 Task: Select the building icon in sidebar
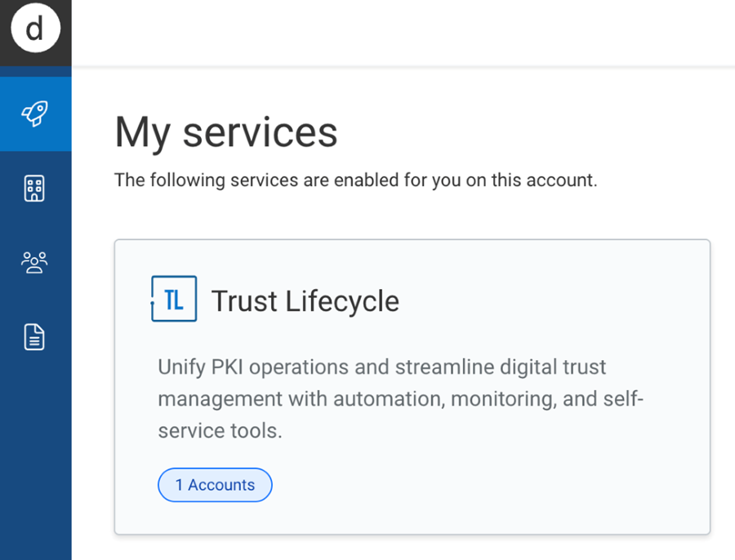pyautogui.click(x=34, y=189)
